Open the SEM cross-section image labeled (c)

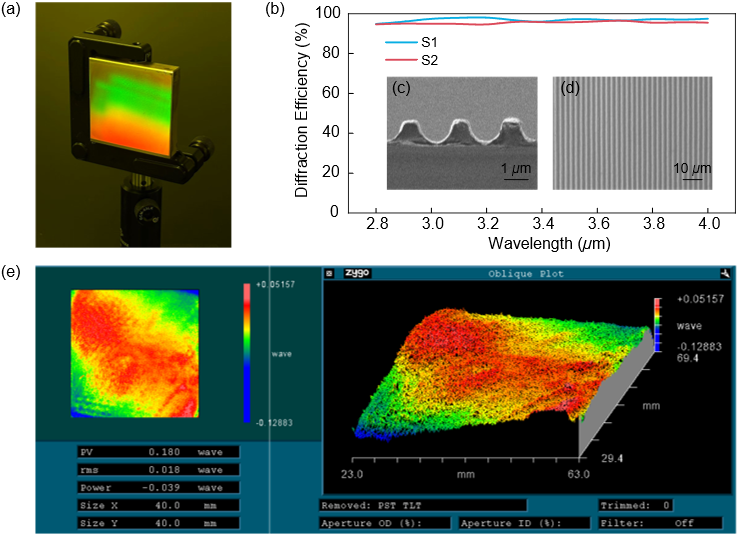pyautogui.click(x=462, y=132)
